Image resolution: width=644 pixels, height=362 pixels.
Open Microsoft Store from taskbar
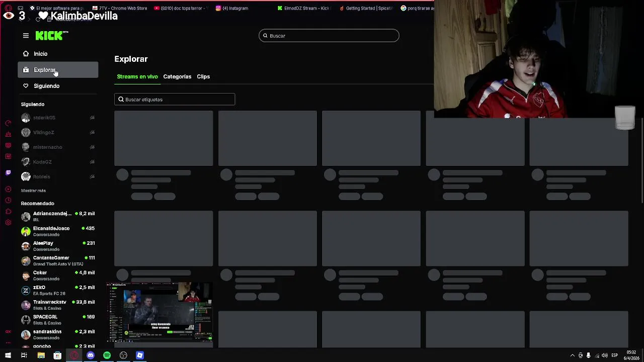(x=57, y=355)
